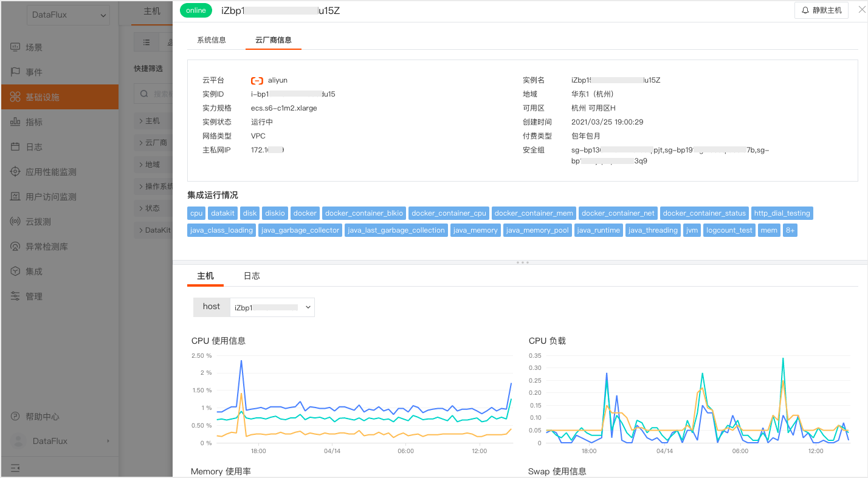
Task: Switch to the 系统信息 tab
Action: pyautogui.click(x=212, y=40)
